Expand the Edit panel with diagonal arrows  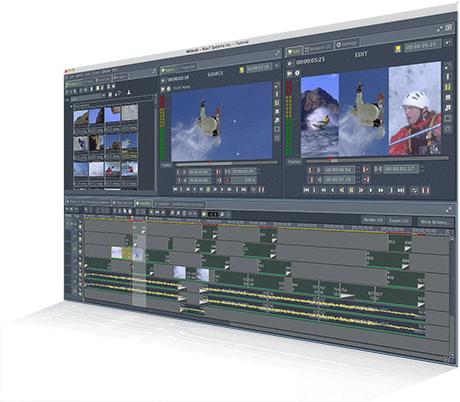pos(439,30)
